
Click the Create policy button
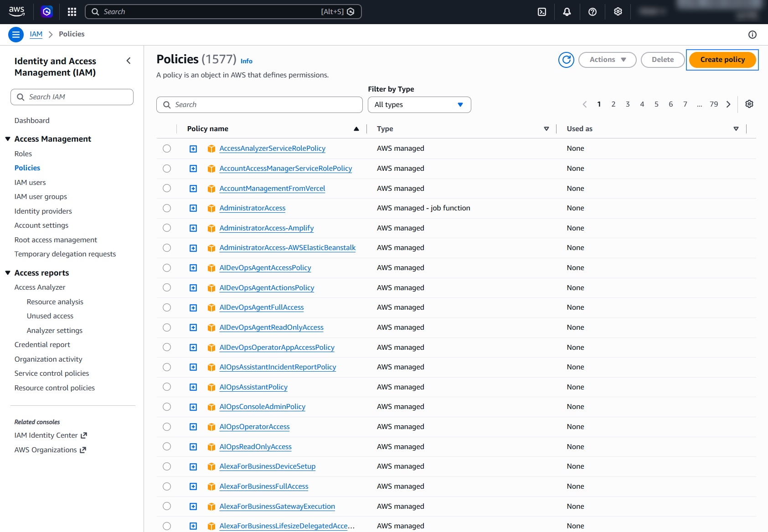[x=722, y=60]
